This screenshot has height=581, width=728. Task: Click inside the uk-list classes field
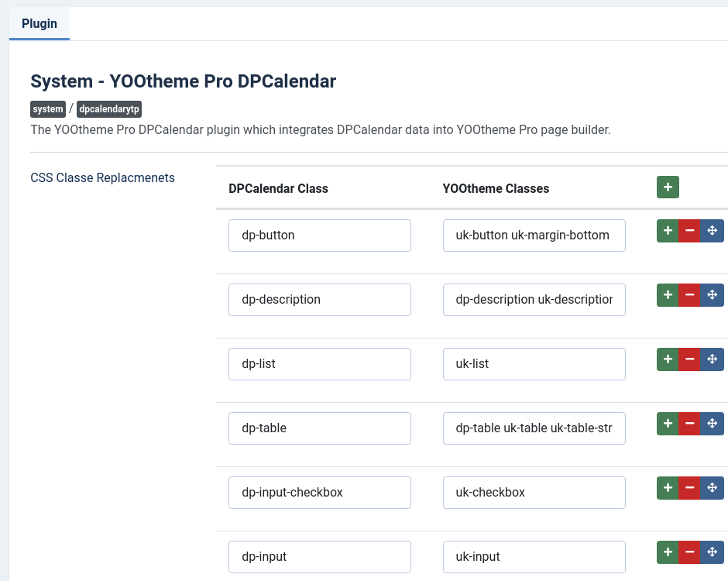coord(534,363)
